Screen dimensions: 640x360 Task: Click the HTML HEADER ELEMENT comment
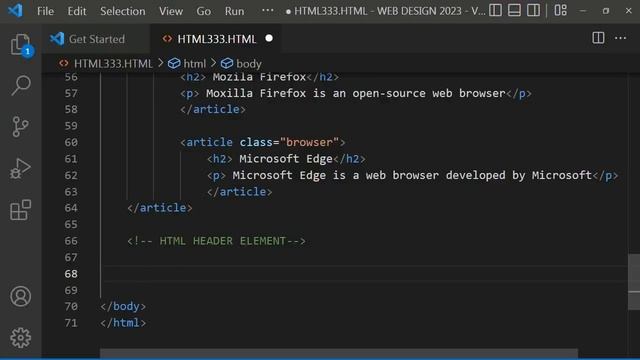(x=216, y=241)
